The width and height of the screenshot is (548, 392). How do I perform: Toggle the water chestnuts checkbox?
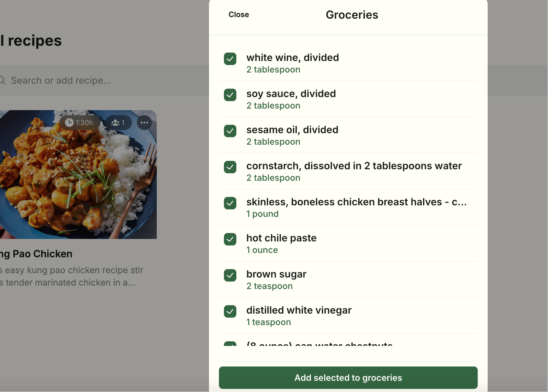pos(230,344)
